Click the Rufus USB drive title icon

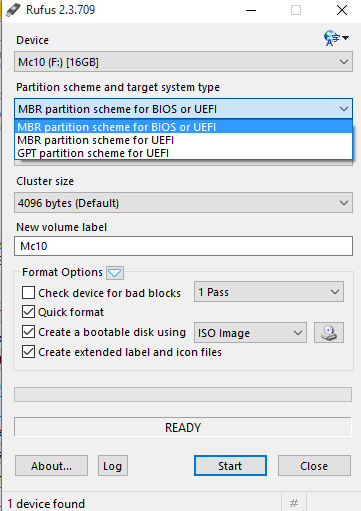click(13, 10)
